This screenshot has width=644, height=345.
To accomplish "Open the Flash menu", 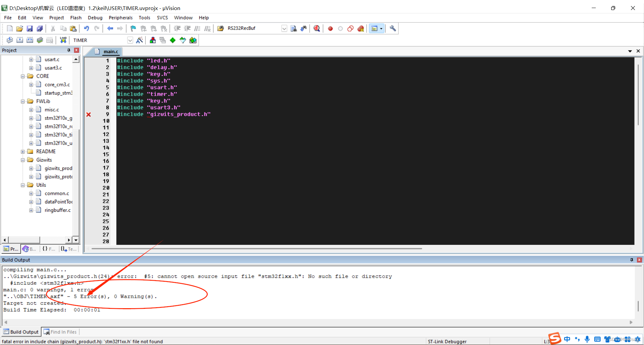I will (76, 18).
